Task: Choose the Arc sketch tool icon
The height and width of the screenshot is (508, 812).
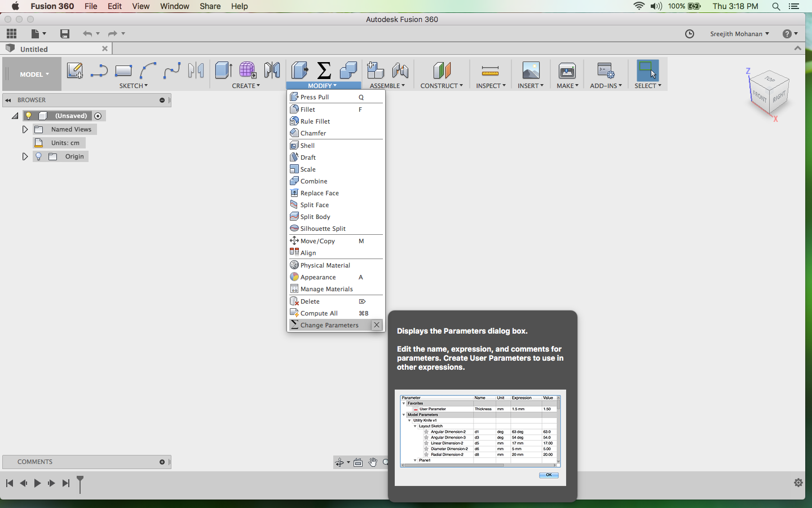Action: coord(148,71)
